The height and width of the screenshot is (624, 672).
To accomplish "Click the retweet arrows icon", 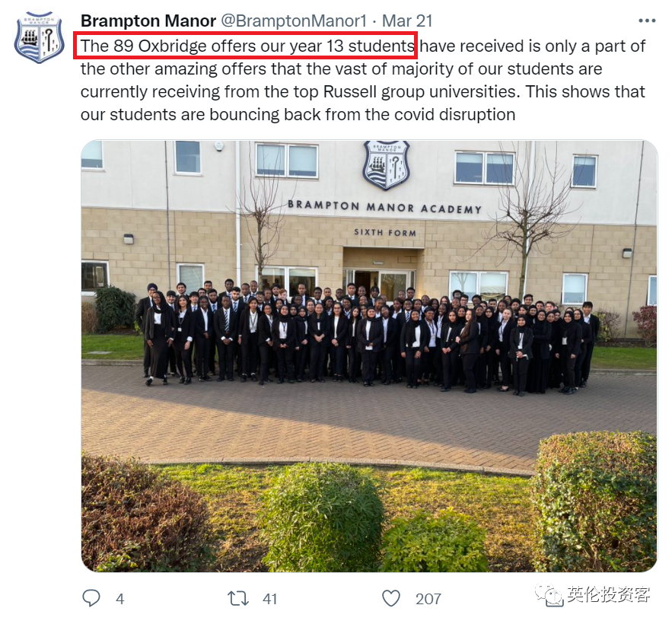I will [238, 598].
